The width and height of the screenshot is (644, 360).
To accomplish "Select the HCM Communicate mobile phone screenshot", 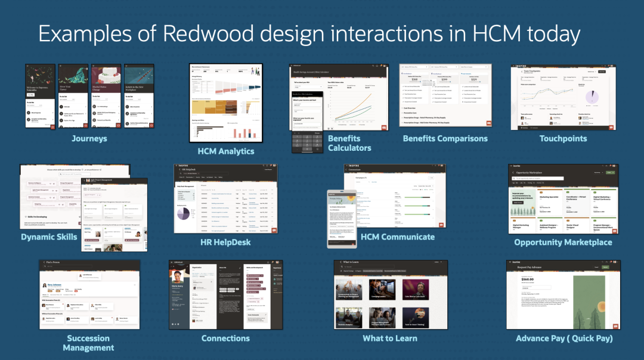I will 342,219.
